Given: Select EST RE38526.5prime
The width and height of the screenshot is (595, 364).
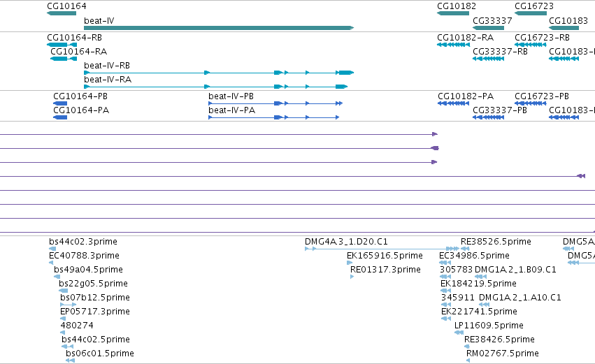Looking at the screenshot, I should pos(465,249).
